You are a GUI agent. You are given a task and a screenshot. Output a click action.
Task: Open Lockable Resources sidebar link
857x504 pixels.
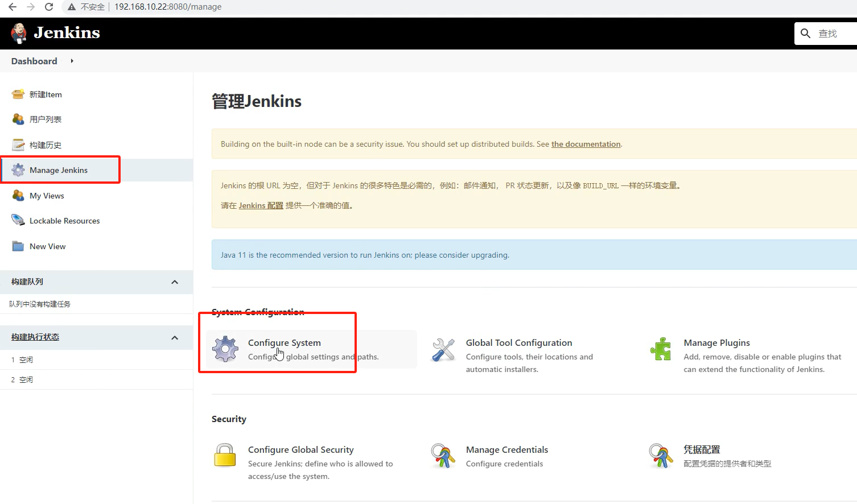pos(64,221)
